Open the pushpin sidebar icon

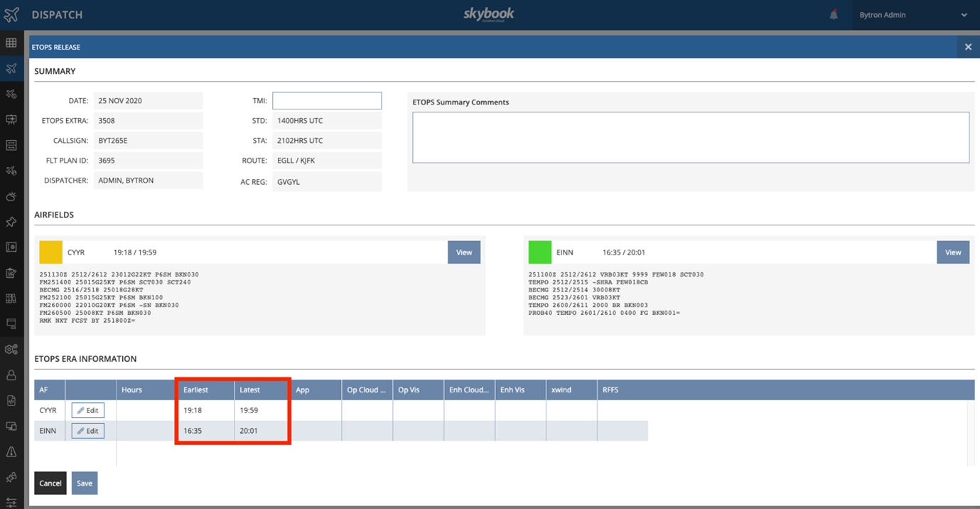click(x=11, y=222)
